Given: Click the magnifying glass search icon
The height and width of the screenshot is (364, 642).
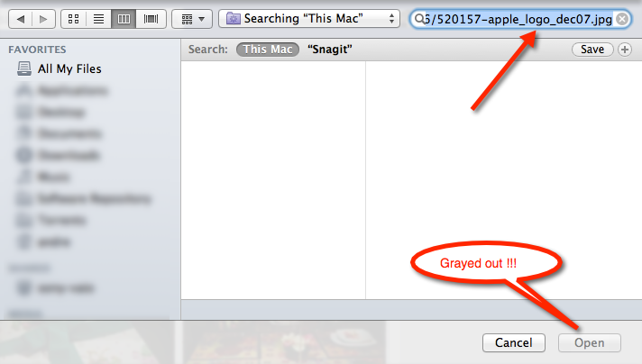Looking at the screenshot, I should (419, 18).
